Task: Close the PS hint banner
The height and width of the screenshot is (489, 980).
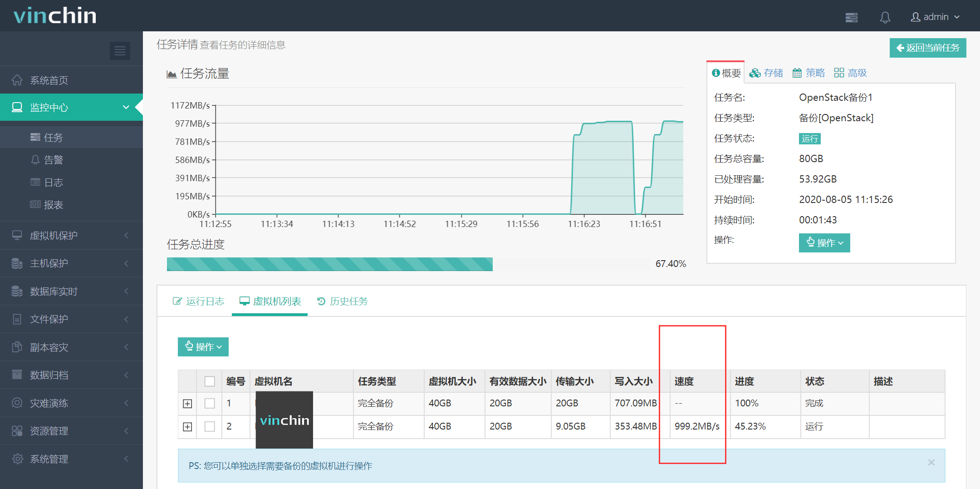Action: coord(931,462)
